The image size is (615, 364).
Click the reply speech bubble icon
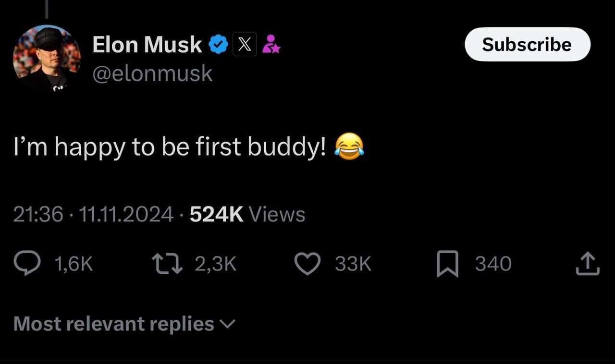point(27,264)
